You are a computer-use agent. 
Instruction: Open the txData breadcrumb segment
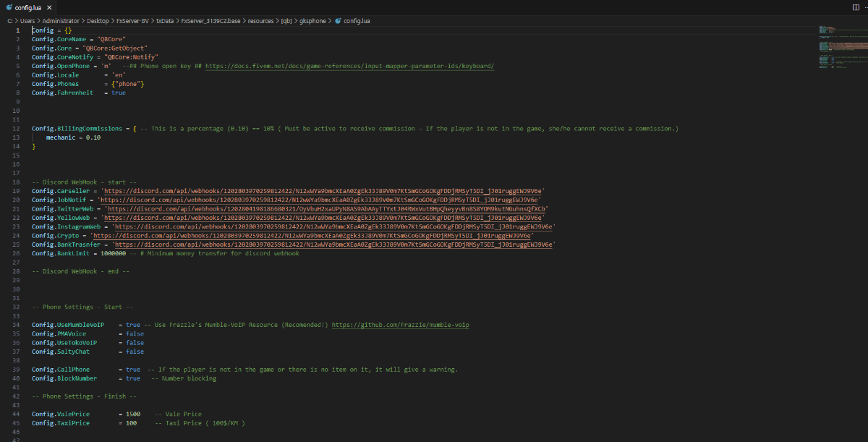(165, 21)
